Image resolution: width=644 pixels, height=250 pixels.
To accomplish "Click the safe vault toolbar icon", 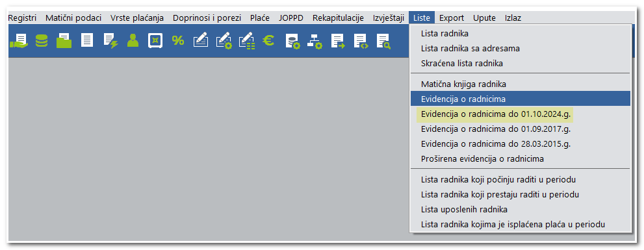I will (155, 41).
